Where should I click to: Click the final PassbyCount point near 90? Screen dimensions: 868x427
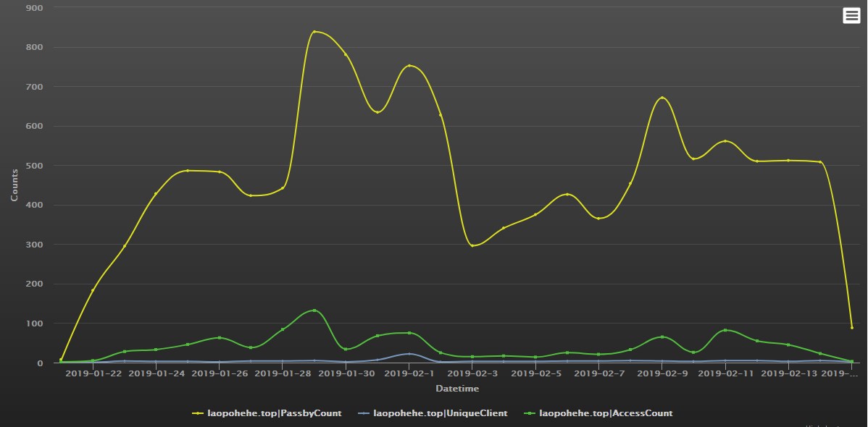point(852,327)
